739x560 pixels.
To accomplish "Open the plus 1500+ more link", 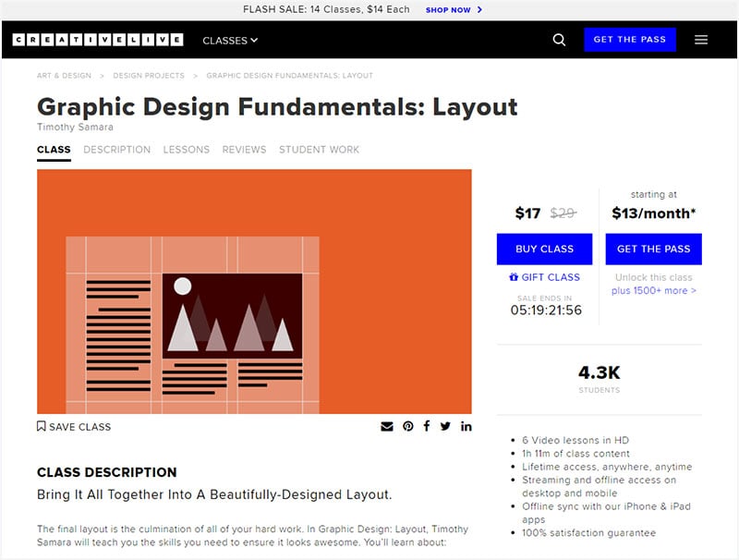I will 654,290.
